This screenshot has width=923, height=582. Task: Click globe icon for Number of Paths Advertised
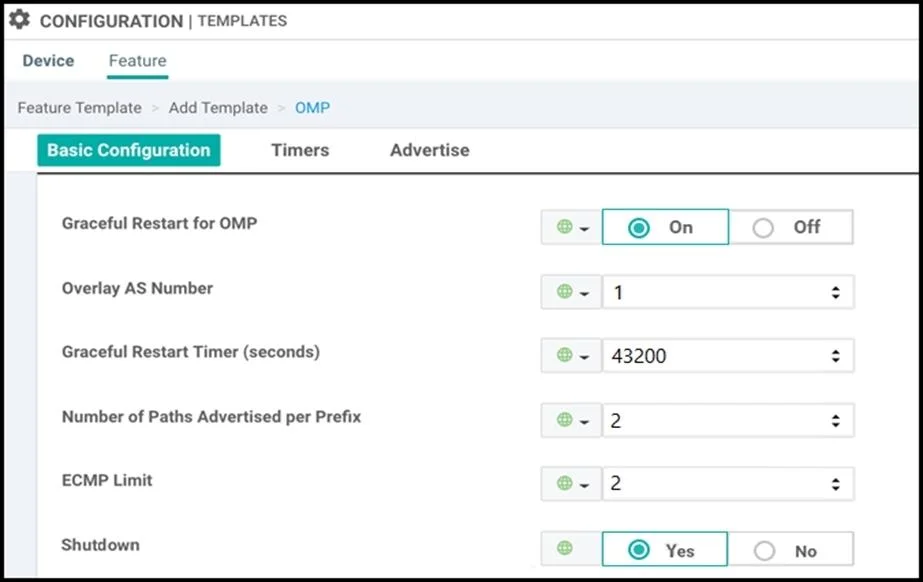[565, 420]
